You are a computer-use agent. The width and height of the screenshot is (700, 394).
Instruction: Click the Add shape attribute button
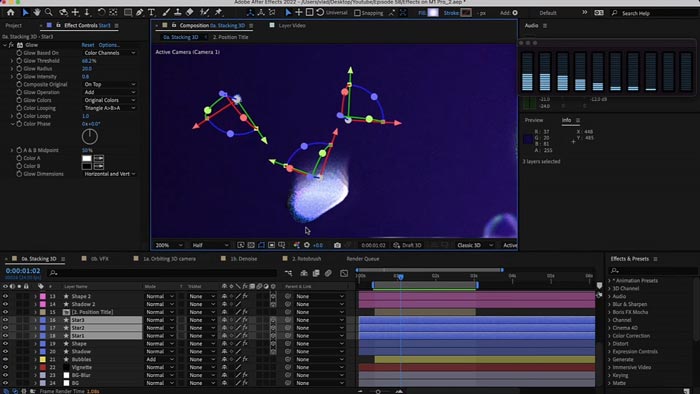point(515,13)
